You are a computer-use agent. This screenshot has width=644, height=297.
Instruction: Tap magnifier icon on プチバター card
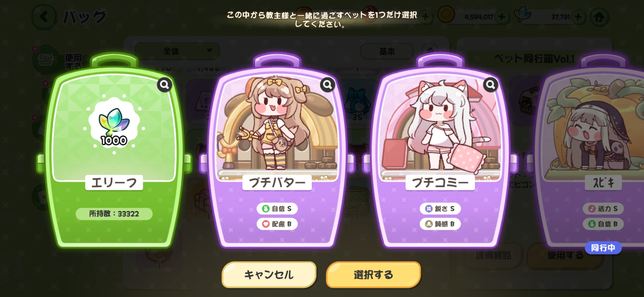pos(327,85)
